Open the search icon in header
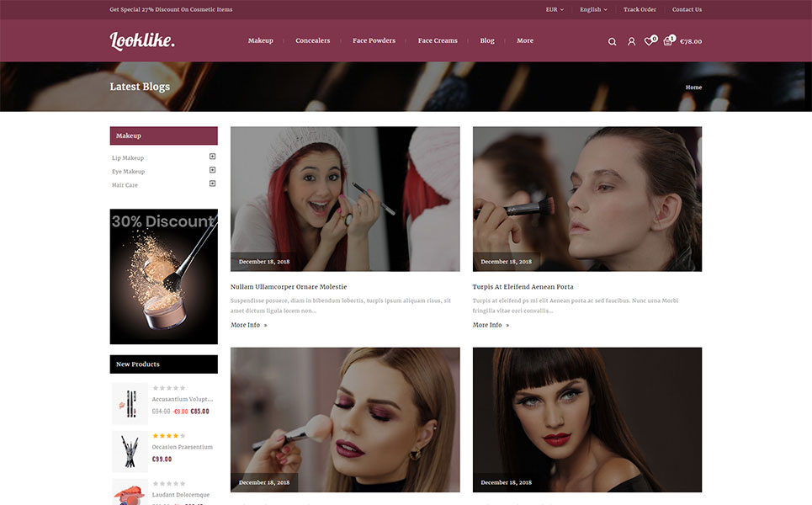The image size is (812, 505). tap(612, 42)
